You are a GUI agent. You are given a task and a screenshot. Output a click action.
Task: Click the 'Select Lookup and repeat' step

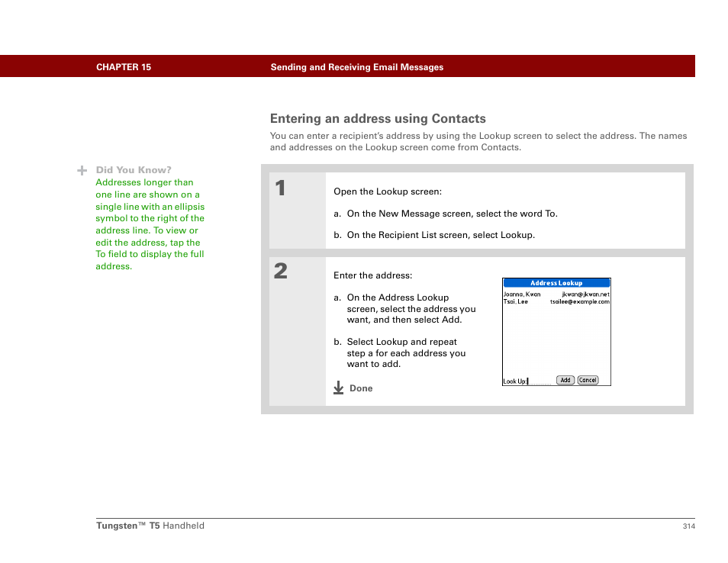[x=400, y=352]
